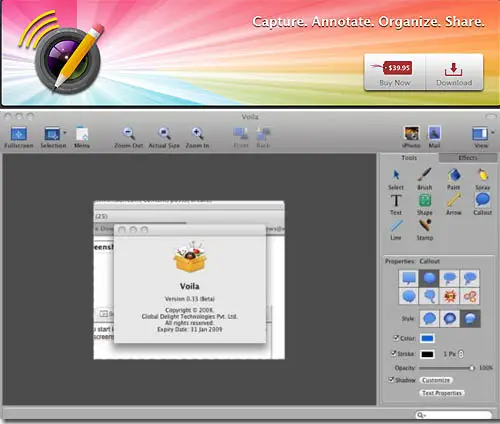Click the toolbar toggle pill in title bar
This screenshot has height=424, width=500.
[491, 116]
